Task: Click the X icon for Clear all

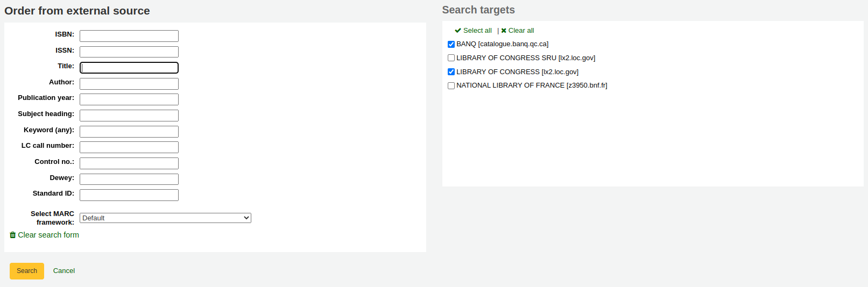Action: point(504,31)
